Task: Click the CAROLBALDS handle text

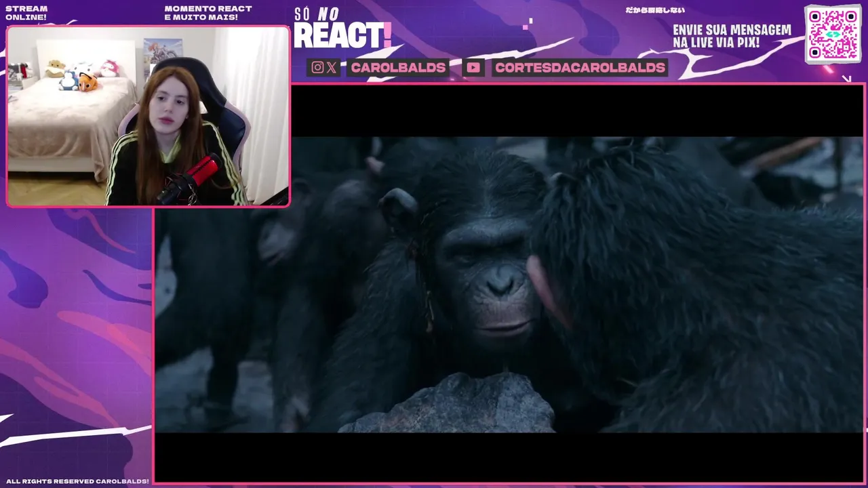Action: pos(398,67)
